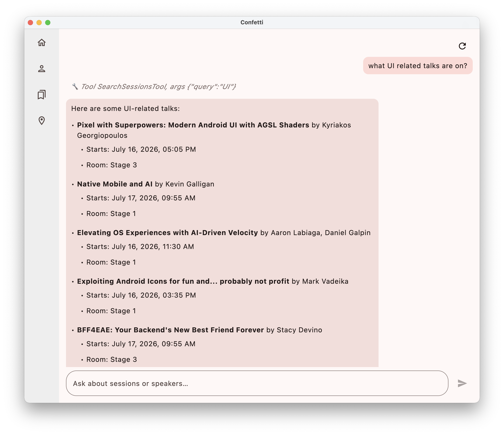Click 'Room: Stage 1' under Exploiting Android Icons

(111, 311)
